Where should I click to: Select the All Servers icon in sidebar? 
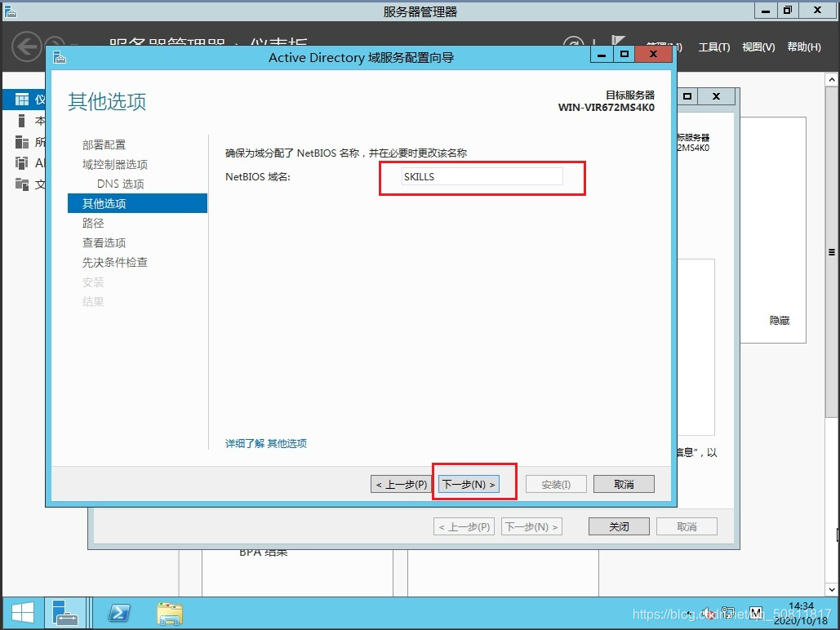point(22,142)
